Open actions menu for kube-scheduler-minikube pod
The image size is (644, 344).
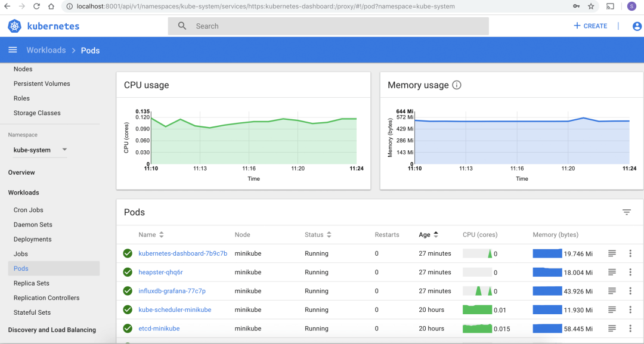point(630,309)
